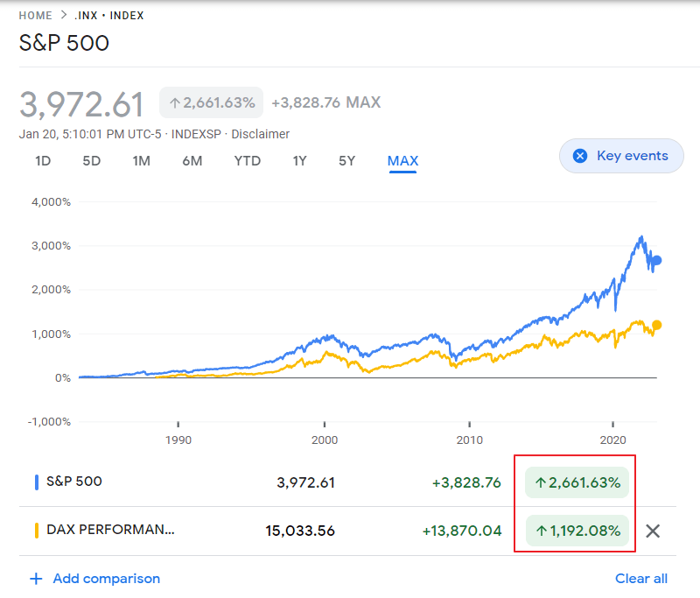Screen dimensions: 700x598
Task: Click the 1990 x-axis year label
Action: (x=178, y=440)
